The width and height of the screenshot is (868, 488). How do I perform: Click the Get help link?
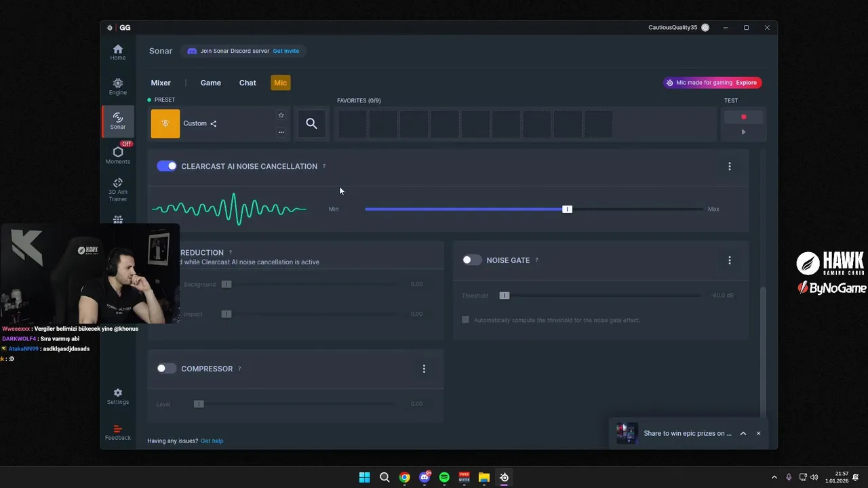[x=212, y=441]
